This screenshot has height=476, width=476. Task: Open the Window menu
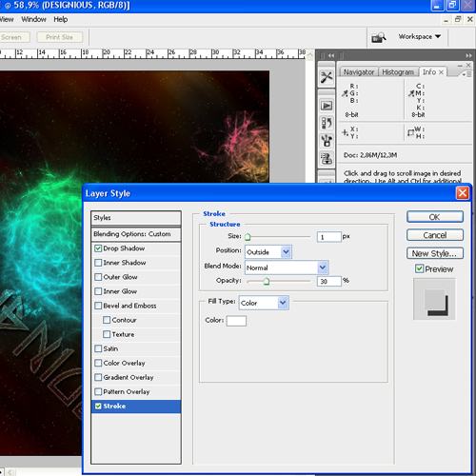tap(33, 19)
